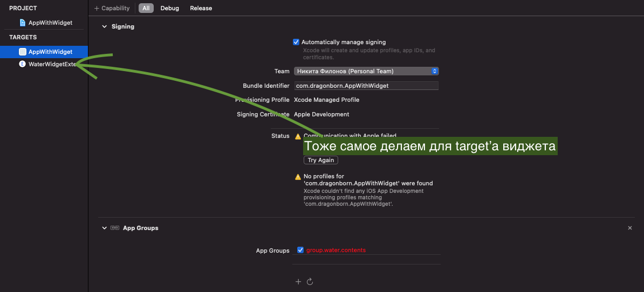Click the No profiles found message
The height and width of the screenshot is (292, 644).
[x=368, y=180]
